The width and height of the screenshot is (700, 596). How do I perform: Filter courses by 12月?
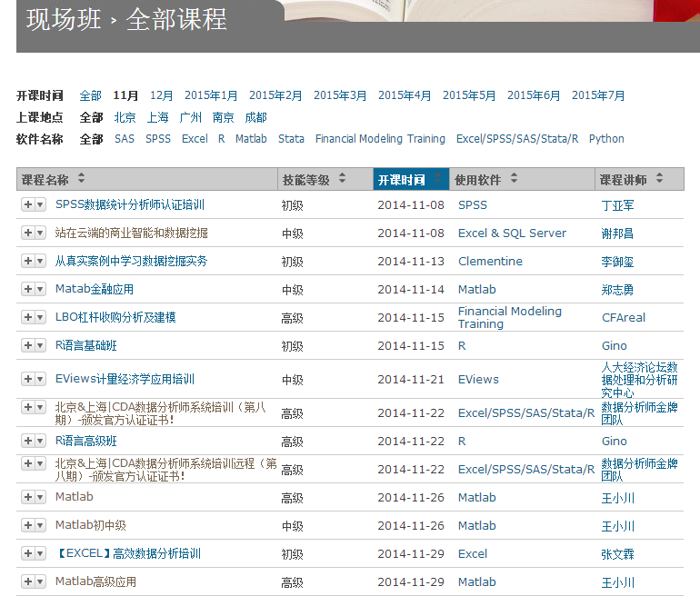pos(161,95)
